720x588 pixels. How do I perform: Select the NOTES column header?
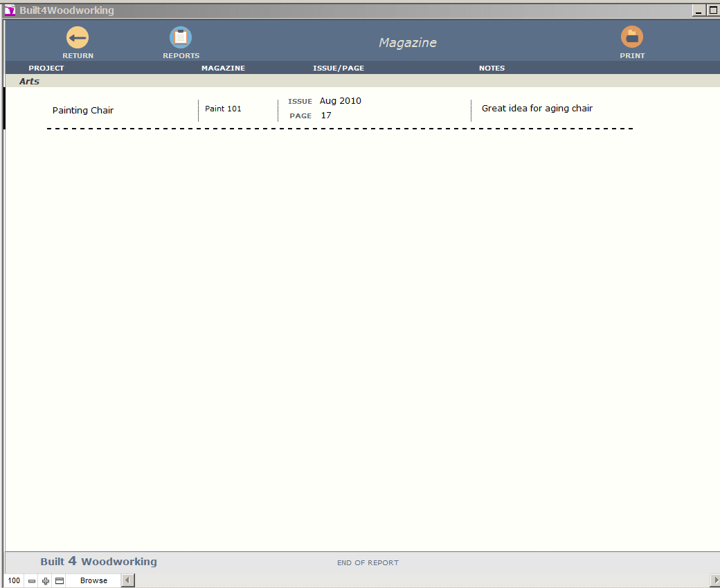(x=492, y=68)
